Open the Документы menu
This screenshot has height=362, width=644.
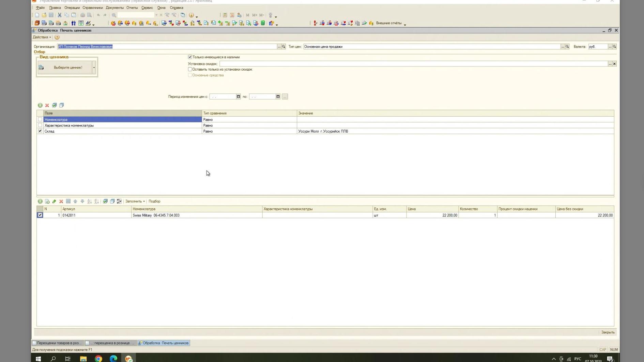pyautogui.click(x=115, y=7)
